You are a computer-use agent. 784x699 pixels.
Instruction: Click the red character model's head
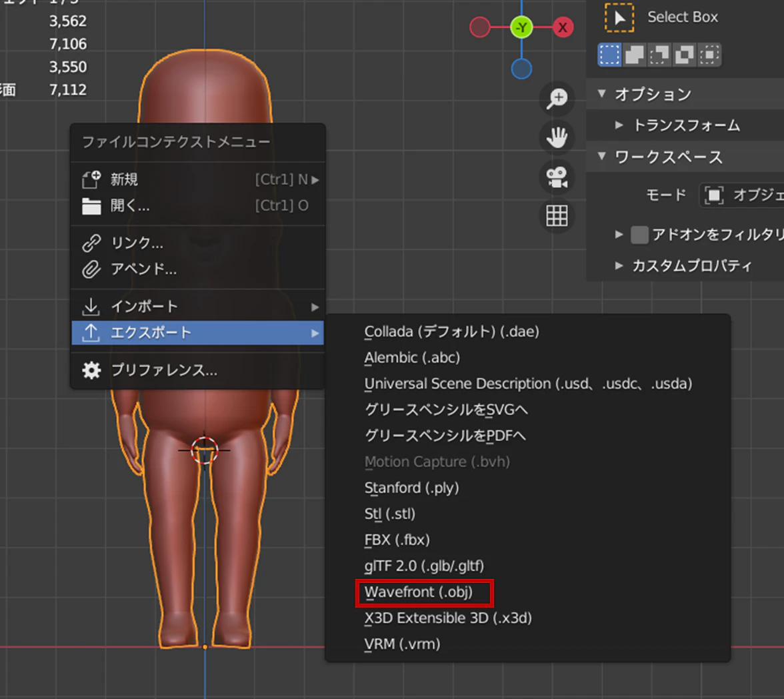click(205, 86)
